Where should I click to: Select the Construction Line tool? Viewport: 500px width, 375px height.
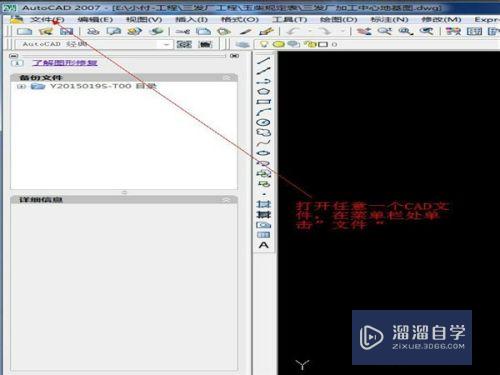(x=264, y=71)
